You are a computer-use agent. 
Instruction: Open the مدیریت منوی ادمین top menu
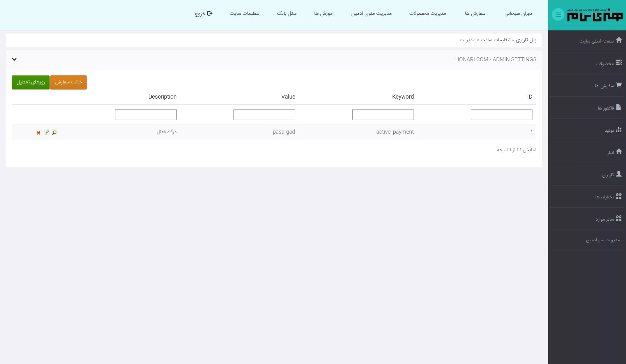371,14
